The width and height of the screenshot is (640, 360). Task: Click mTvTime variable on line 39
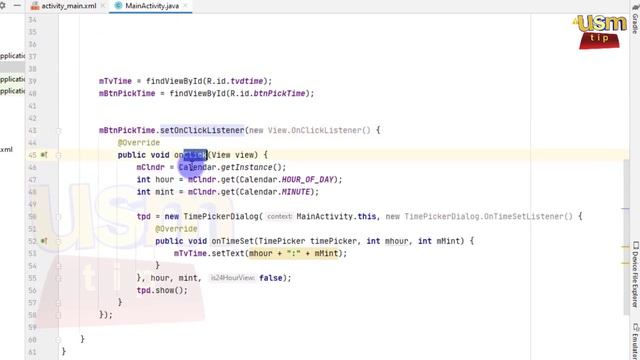(x=115, y=81)
